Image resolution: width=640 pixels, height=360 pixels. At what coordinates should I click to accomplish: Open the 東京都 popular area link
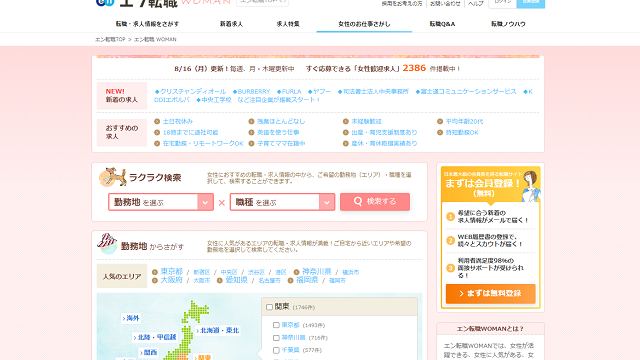171,271
